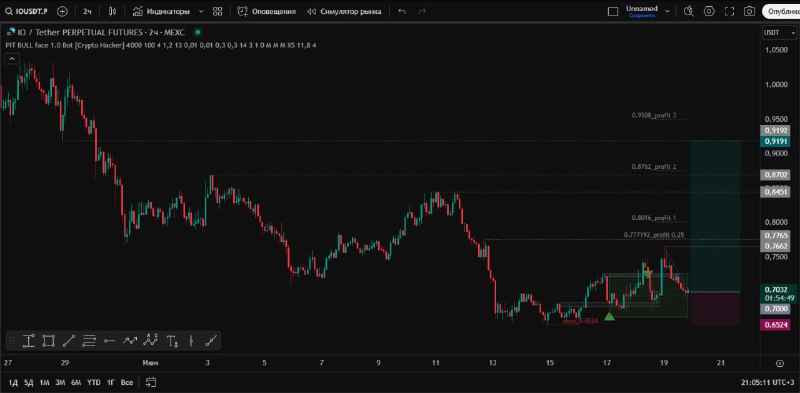Select the trend line tool
The image size is (800, 393).
tap(68, 341)
